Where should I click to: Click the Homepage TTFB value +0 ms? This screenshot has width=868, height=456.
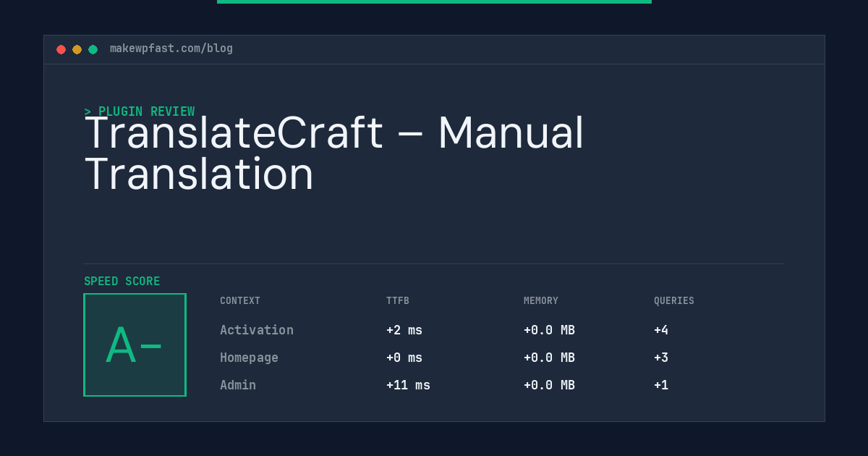pos(404,358)
